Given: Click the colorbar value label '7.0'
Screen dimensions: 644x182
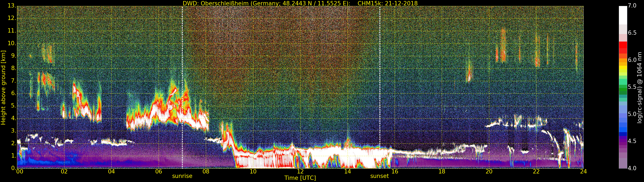Looking at the screenshot, I should [x=632, y=6].
